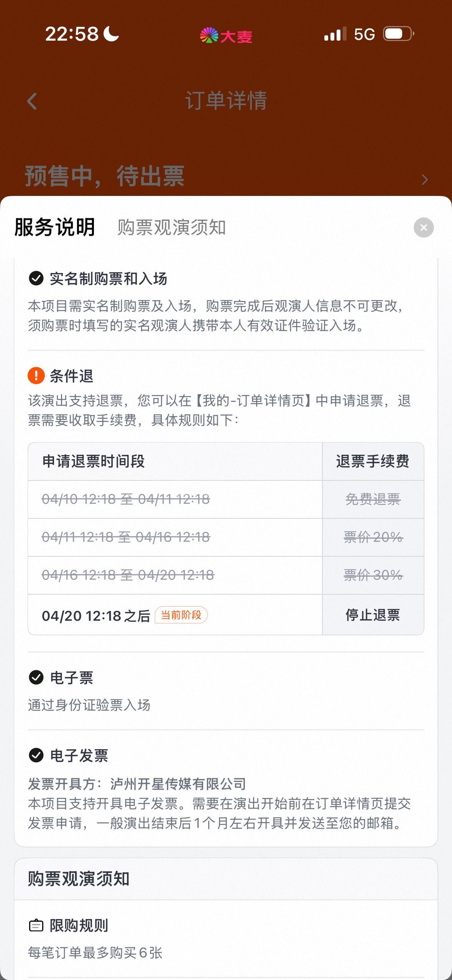Close the service description sheet
The image size is (452, 980).
(x=424, y=227)
